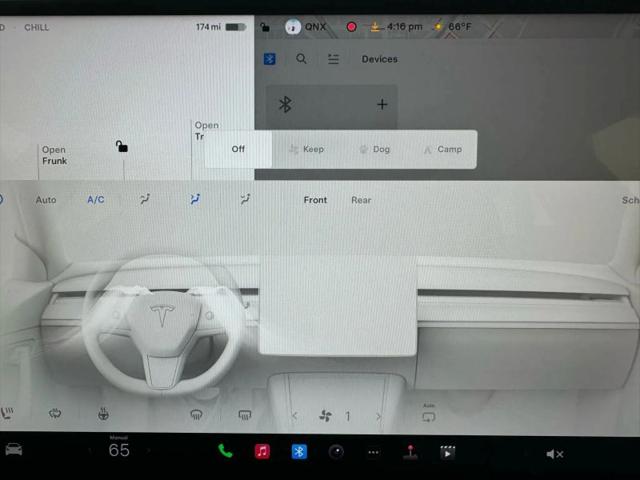
Task: Open the software download icon
Action: coord(375,27)
